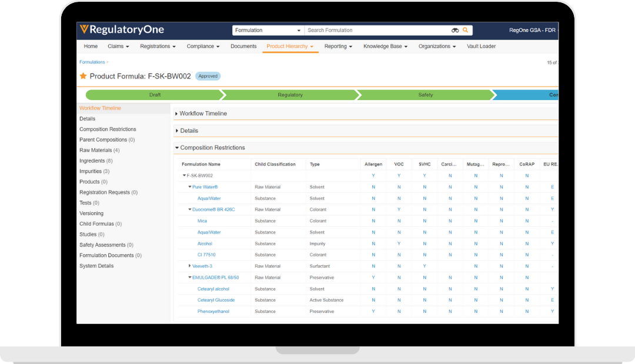Select System Details in the sidebar
Screen dimensions: 635x364
coord(96,266)
